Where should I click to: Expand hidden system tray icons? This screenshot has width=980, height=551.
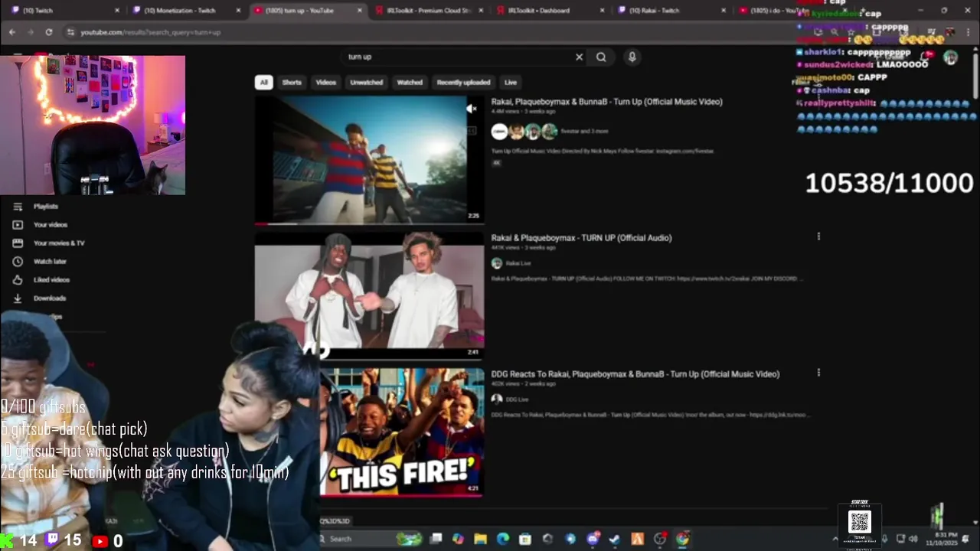pyautogui.click(x=835, y=539)
